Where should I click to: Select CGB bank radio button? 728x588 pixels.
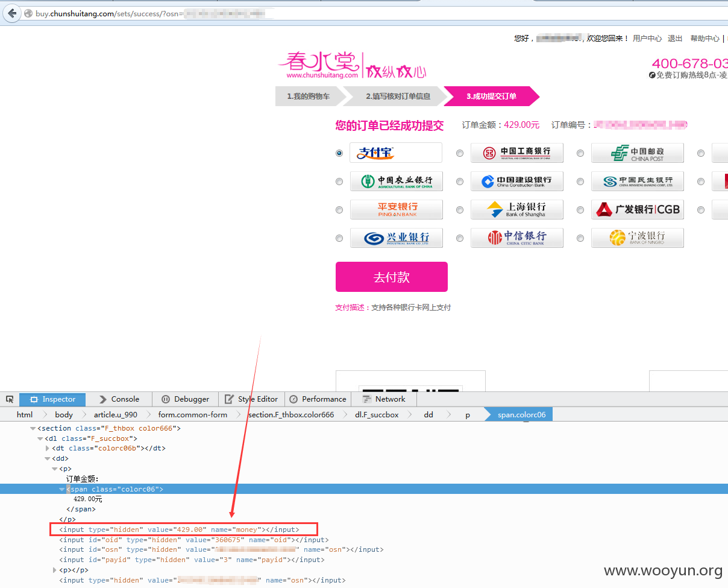coord(580,210)
